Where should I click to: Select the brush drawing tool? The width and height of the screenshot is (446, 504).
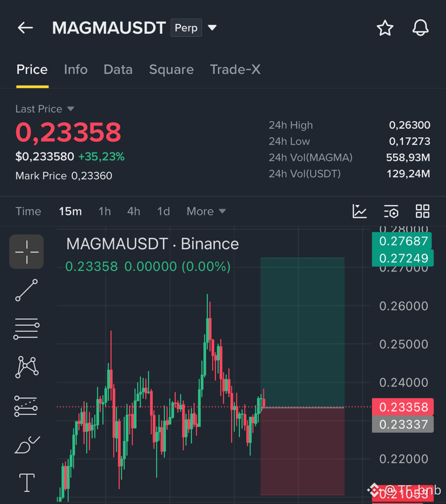(x=27, y=445)
